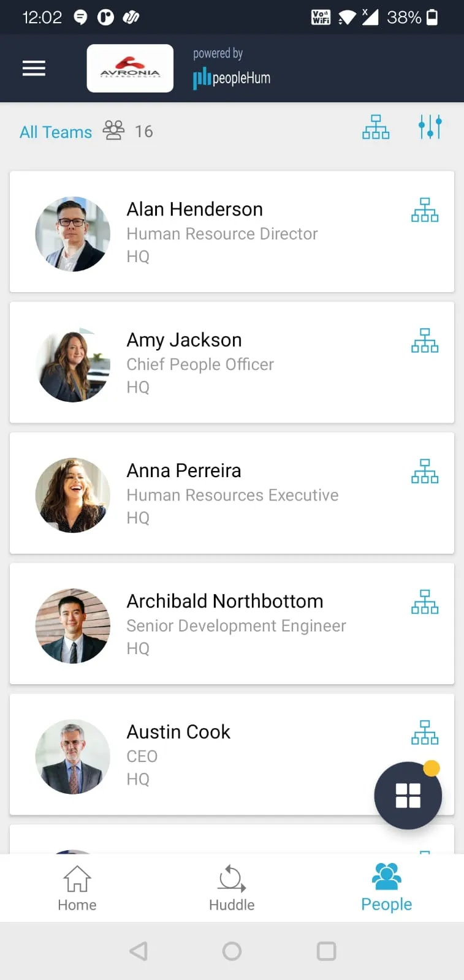View Anna Perreira's org chart icon
Screen dimensions: 464x980
[x=425, y=472]
